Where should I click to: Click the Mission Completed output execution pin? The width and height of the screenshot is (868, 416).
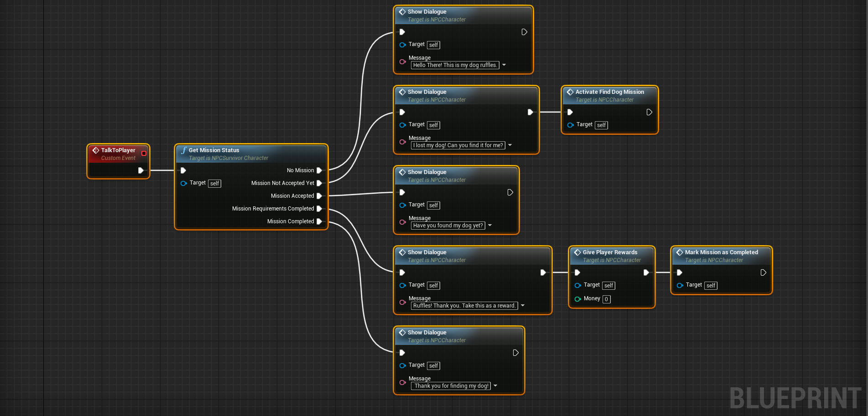319,221
